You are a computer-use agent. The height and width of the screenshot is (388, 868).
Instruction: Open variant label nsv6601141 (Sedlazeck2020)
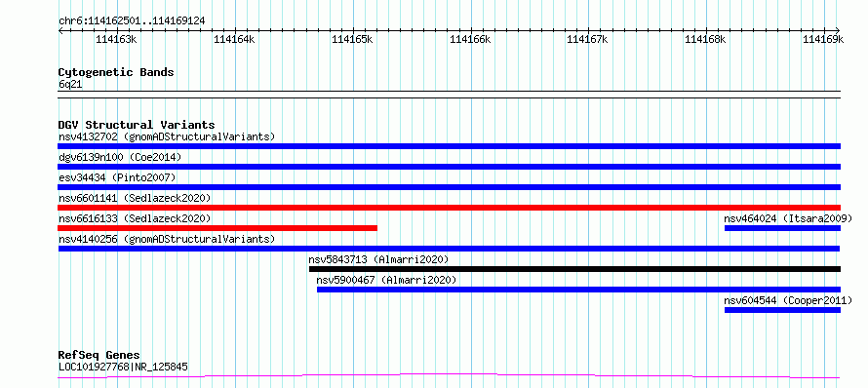(135, 198)
